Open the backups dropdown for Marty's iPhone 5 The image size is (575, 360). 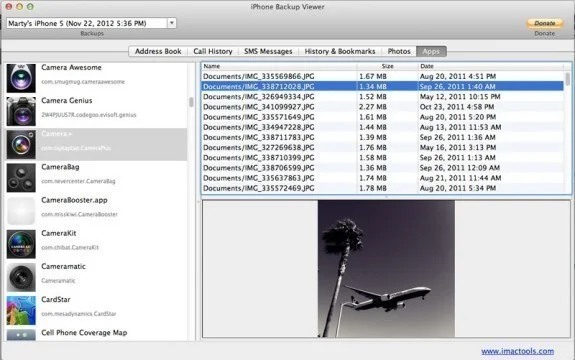click(91, 23)
